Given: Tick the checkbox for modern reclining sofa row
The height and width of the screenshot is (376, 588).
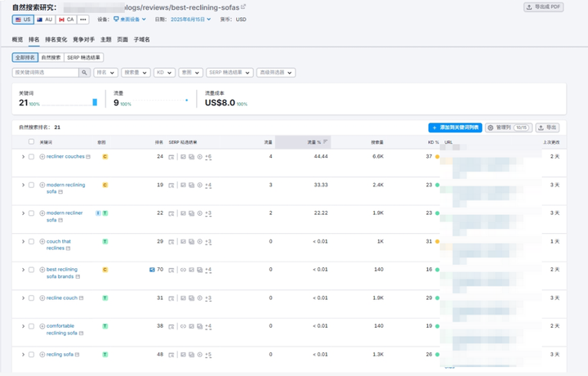Looking at the screenshot, I should click(32, 186).
